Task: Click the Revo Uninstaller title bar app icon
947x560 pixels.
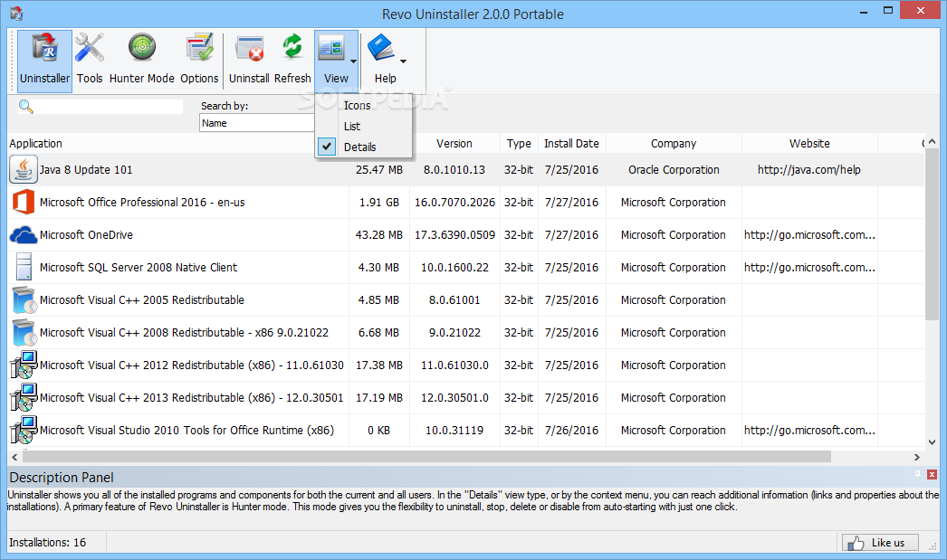Action: tap(16, 14)
